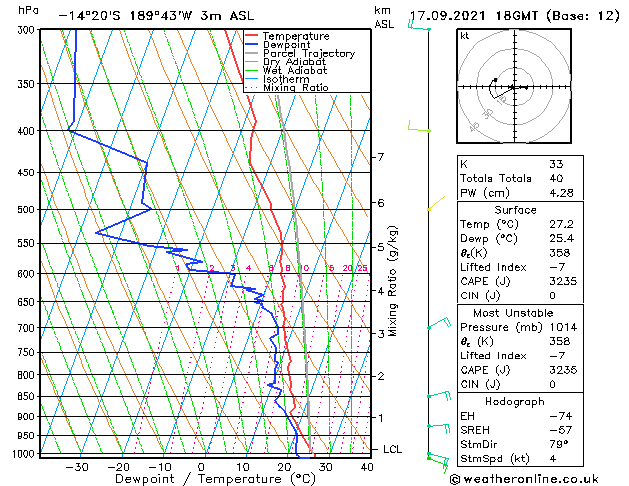The image size is (629, 486).
Task: Click the '7' km altitude label
Action: (x=381, y=157)
